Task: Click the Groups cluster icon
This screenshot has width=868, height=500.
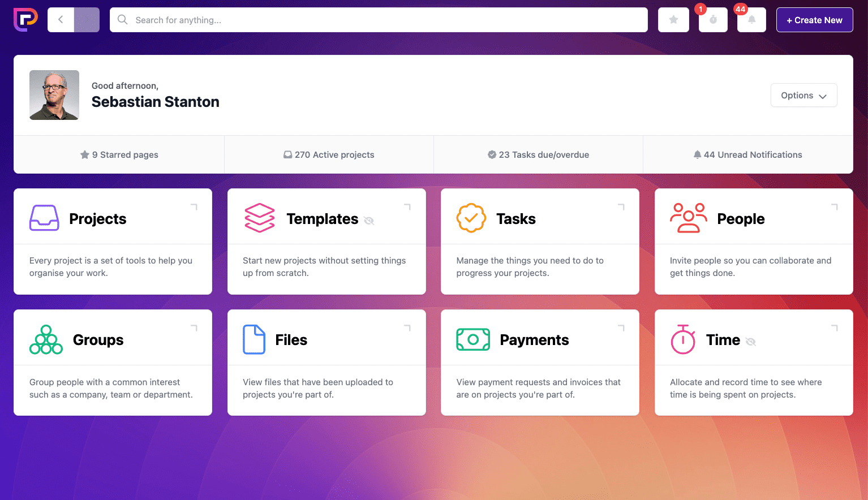Action: point(46,339)
